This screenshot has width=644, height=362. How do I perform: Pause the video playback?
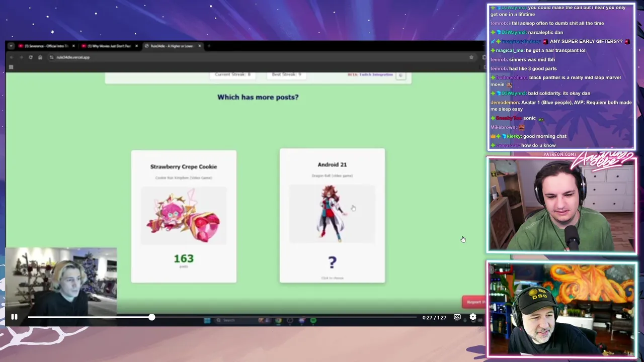point(14,317)
